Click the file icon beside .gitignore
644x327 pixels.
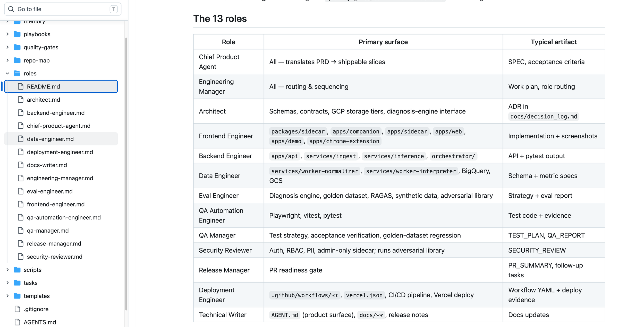point(17,309)
